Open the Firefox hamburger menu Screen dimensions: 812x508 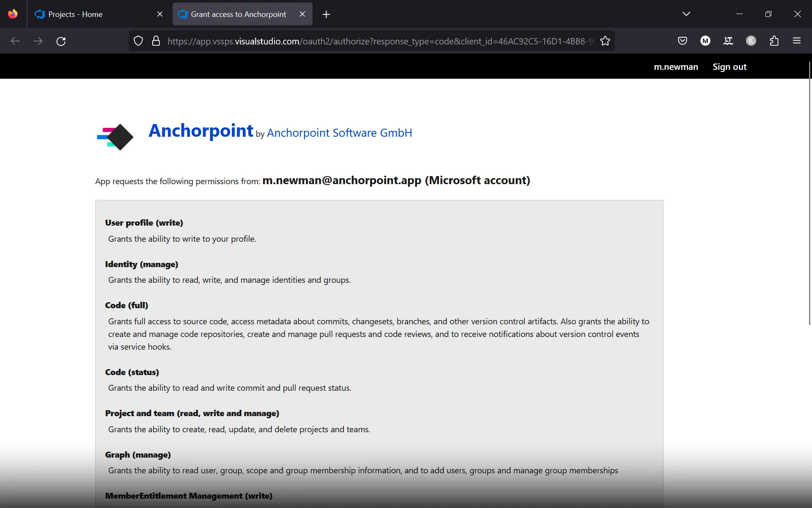pos(797,41)
